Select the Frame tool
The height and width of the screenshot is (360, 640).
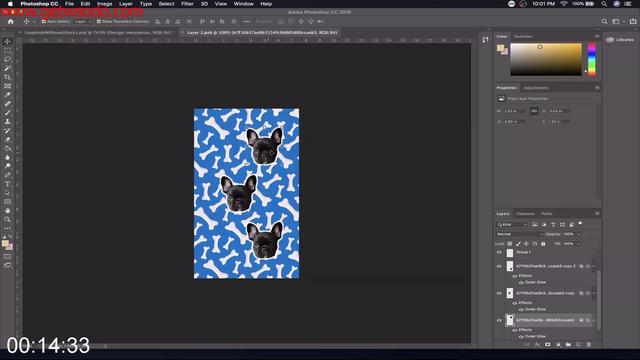click(7, 86)
